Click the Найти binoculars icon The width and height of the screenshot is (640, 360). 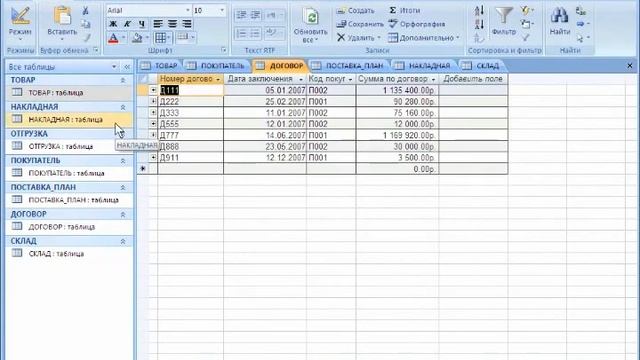pyautogui.click(x=559, y=16)
